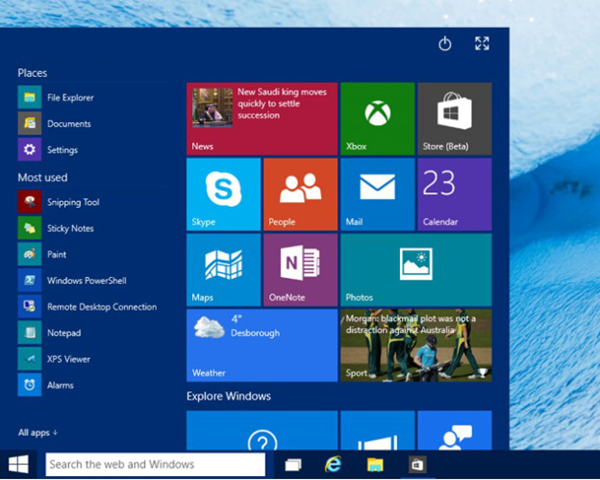600x480 pixels.
Task: Open Internet Explorer from the taskbar
Action: tap(333, 464)
